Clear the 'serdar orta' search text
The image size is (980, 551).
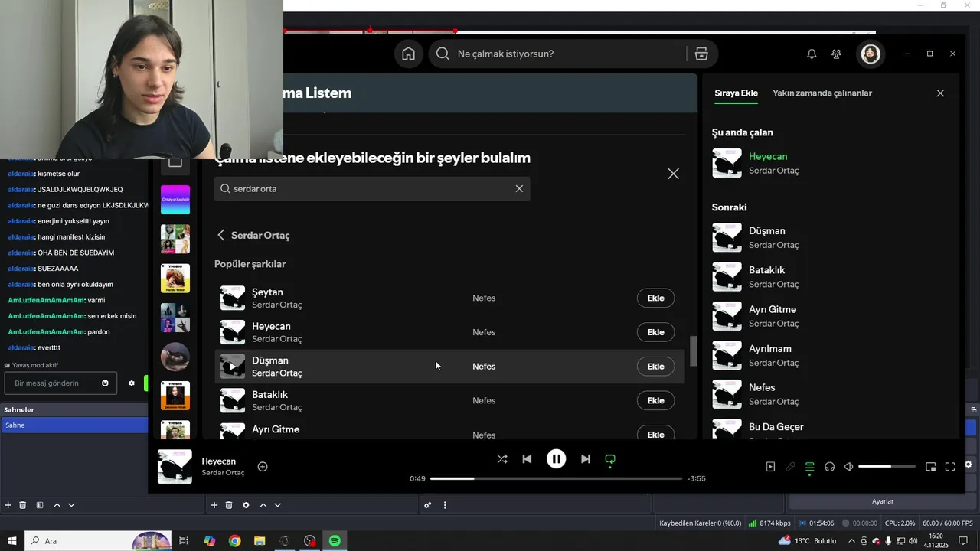pyautogui.click(x=519, y=188)
